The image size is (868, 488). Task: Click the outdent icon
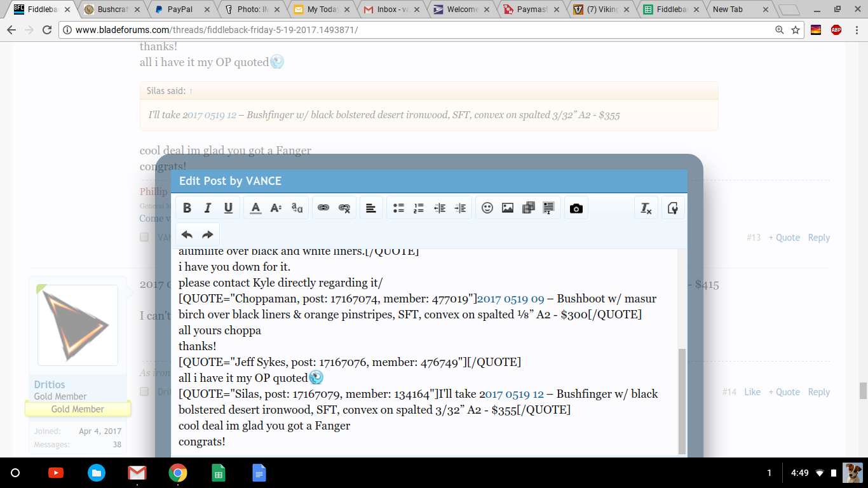click(440, 208)
